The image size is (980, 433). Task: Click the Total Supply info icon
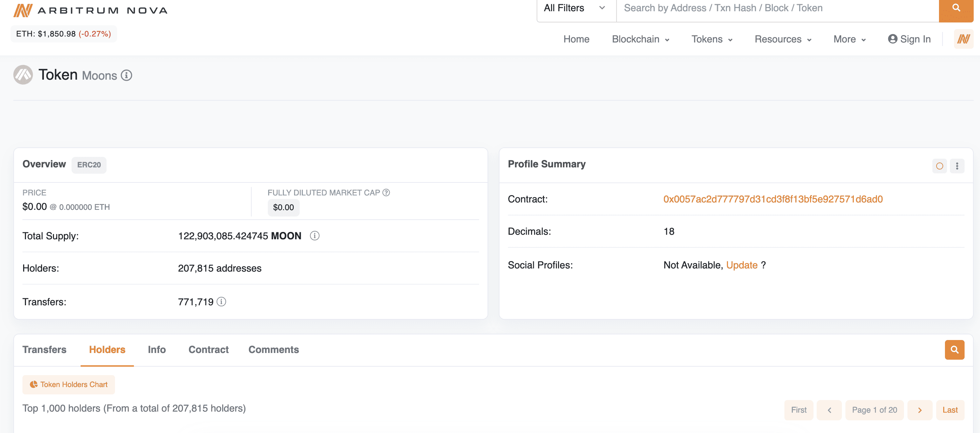pos(314,236)
